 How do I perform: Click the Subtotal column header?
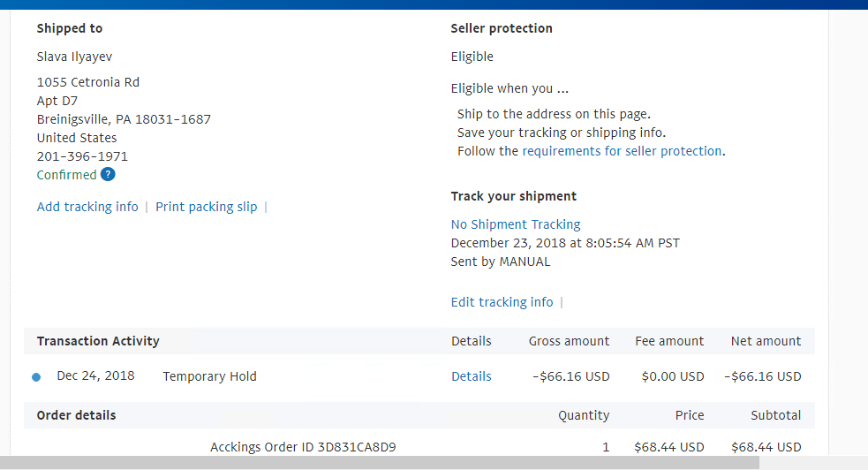pyautogui.click(x=775, y=415)
